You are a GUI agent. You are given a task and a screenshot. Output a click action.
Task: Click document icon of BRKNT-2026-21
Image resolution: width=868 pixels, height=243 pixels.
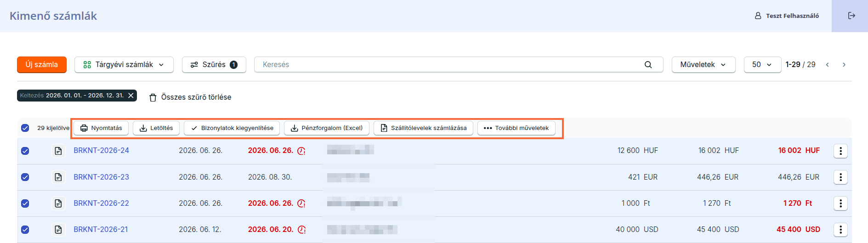(x=58, y=230)
